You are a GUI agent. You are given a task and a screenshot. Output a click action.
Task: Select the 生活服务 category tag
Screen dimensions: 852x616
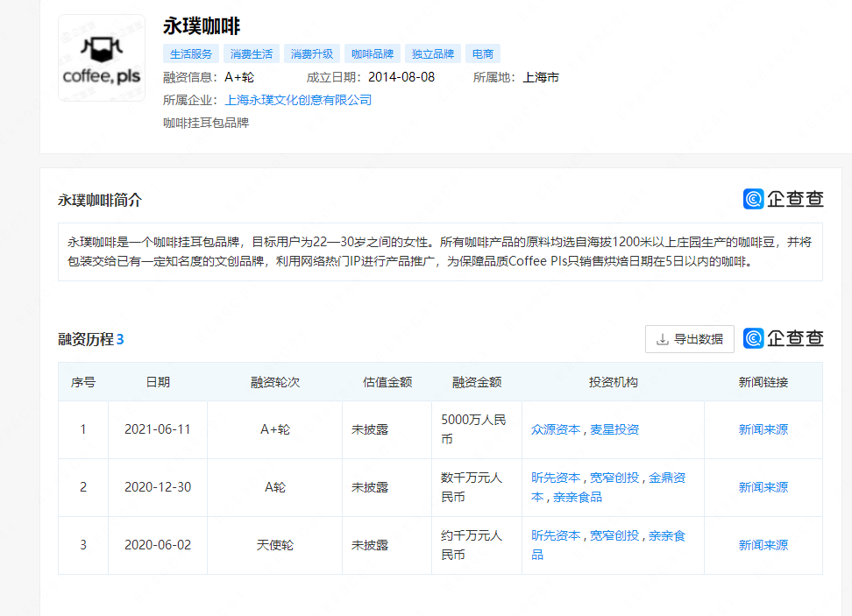tap(192, 53)
